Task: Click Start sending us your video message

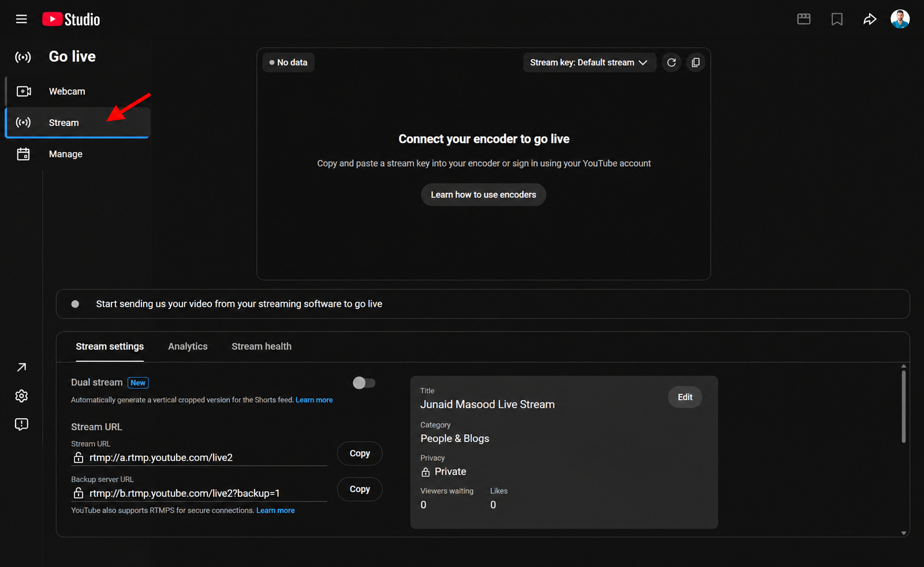Action: [x=239, y=304]
